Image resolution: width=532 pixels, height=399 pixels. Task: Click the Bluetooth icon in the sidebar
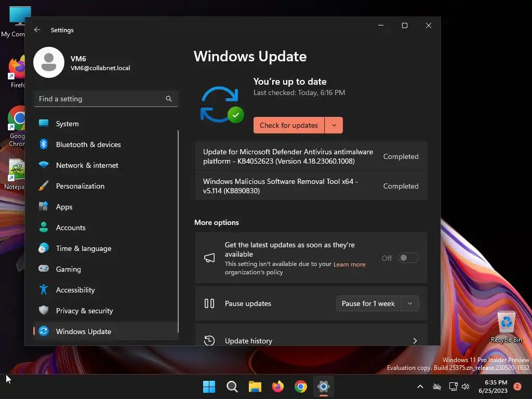point(44,144)
